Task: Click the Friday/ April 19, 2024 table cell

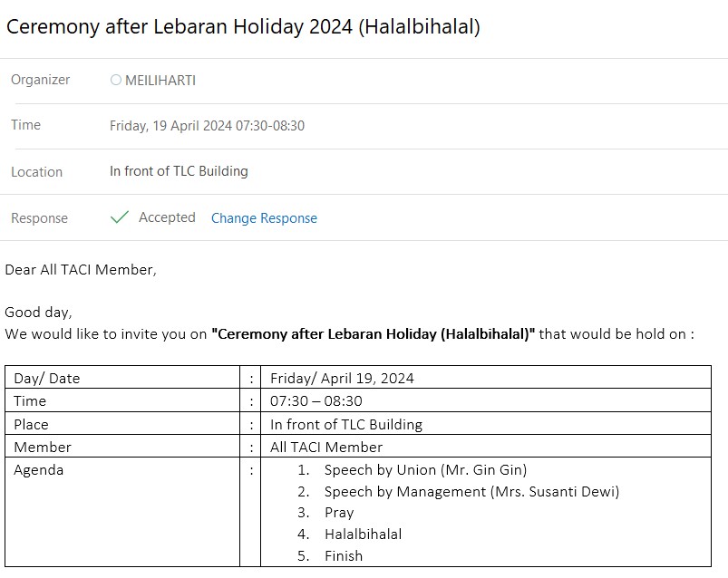Action: (342, 379)
